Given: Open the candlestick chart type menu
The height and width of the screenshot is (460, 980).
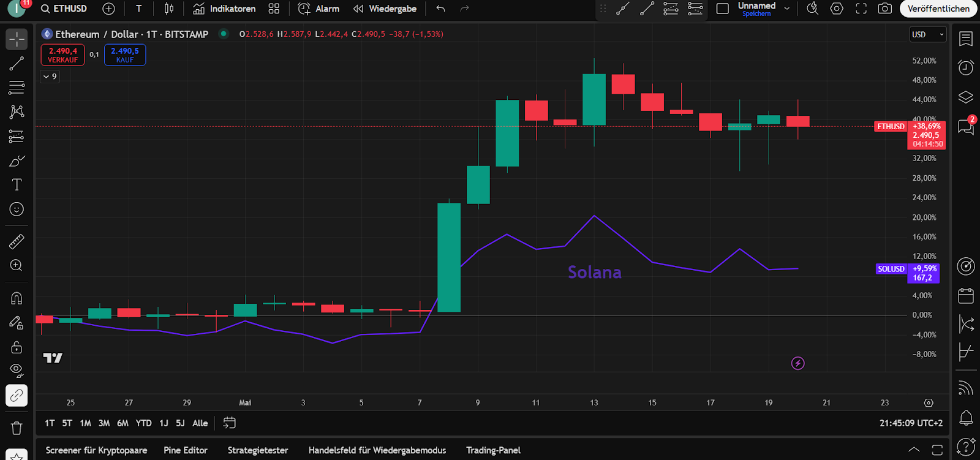Looking at the screenshot, I should [x=169, y=9].
